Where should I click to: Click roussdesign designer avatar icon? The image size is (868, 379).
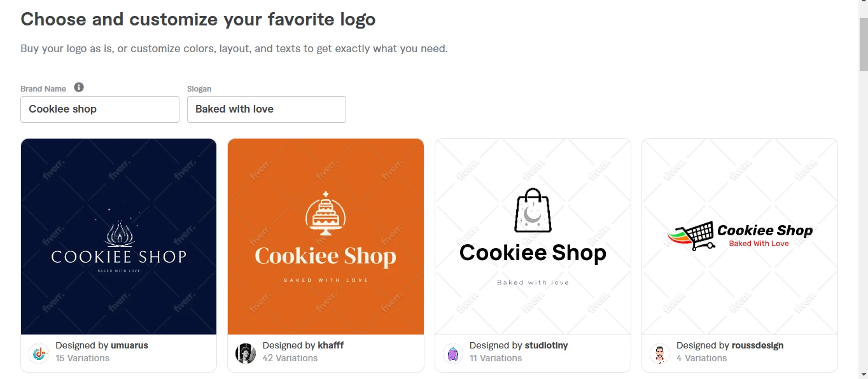[x=659, y=353]
